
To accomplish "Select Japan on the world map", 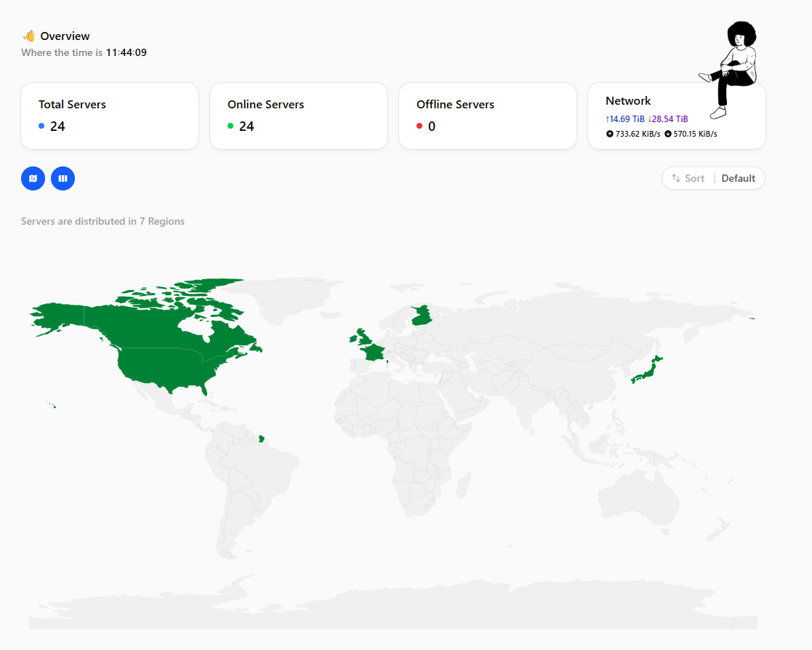I will tap(647, 371).
